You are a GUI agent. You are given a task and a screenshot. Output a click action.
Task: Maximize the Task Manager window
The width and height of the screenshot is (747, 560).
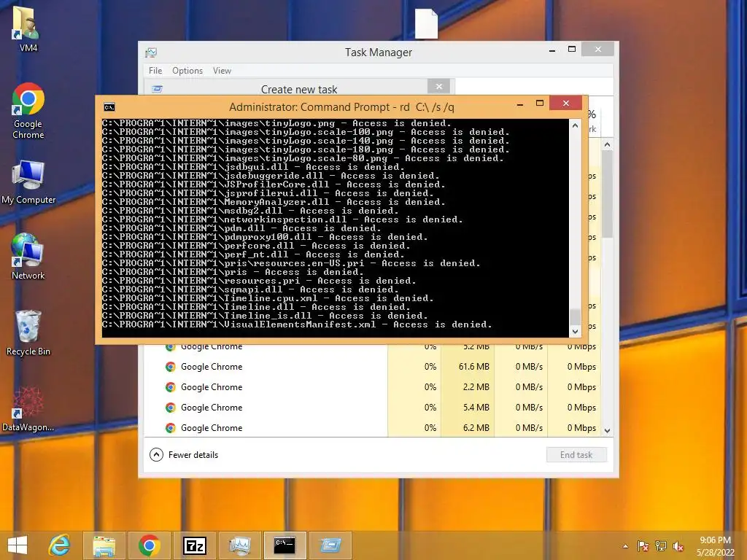tap(572, 49)
